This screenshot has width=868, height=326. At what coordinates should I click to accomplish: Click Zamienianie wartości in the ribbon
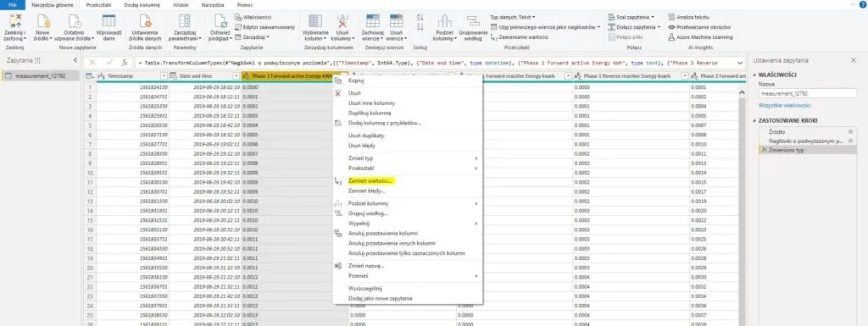[520, 37]
